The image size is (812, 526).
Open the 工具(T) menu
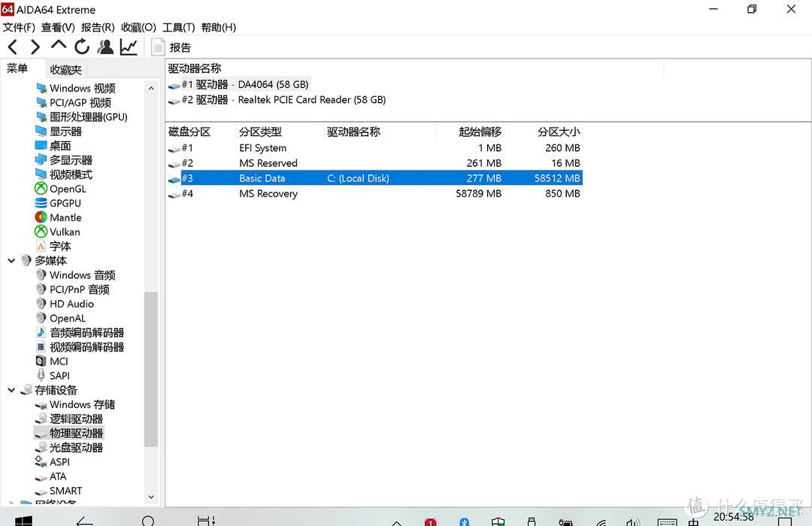tap(179, 28)
